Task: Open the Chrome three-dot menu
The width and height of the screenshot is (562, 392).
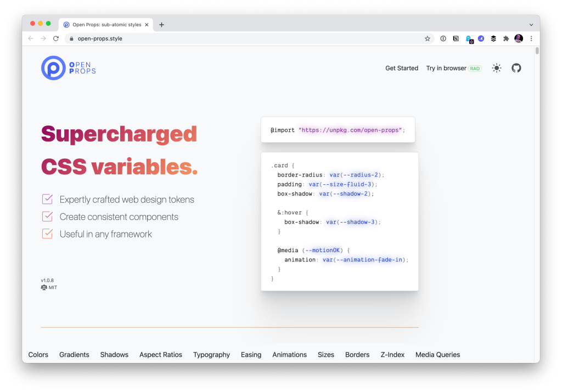Action: click(531, 39)
